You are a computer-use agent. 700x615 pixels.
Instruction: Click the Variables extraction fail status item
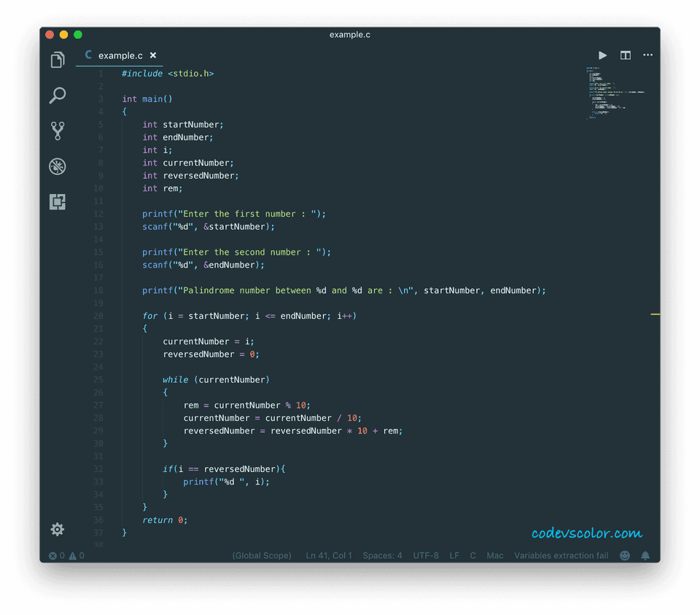[x=561, y=555]
